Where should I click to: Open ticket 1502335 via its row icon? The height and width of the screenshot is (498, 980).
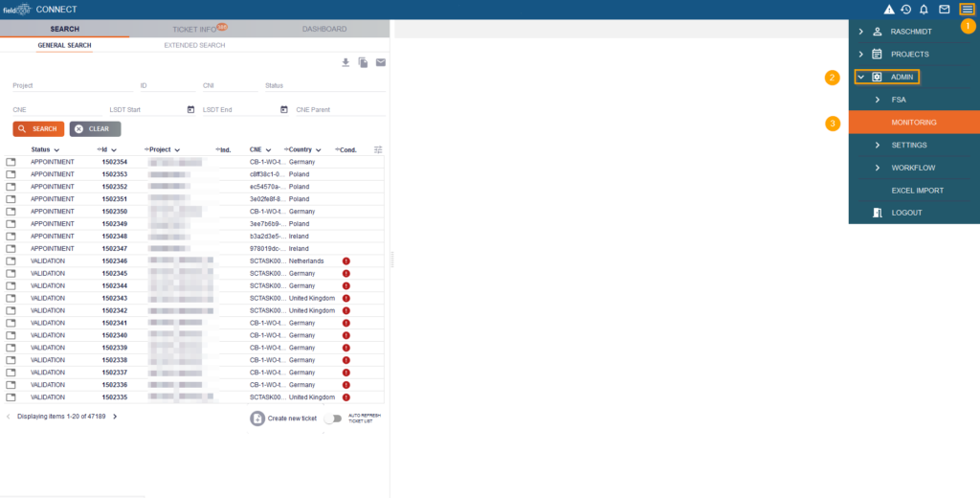pyautogui.click(x=11, y=397)
